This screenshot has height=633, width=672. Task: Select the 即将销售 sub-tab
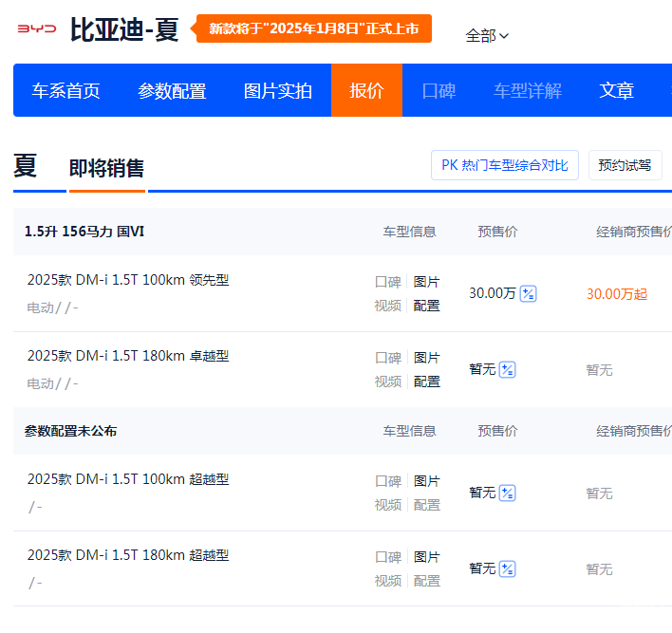click(106, 169)
